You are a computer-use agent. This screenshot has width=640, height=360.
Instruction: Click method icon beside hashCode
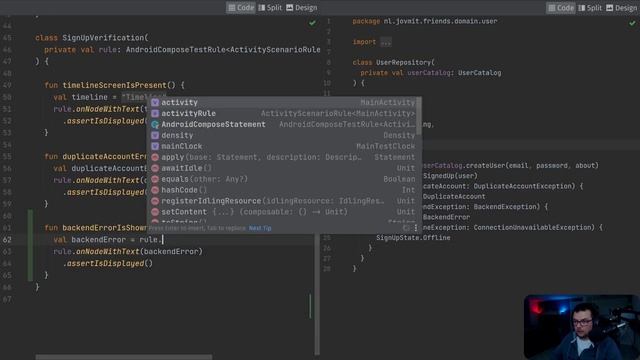coord(155,190)
